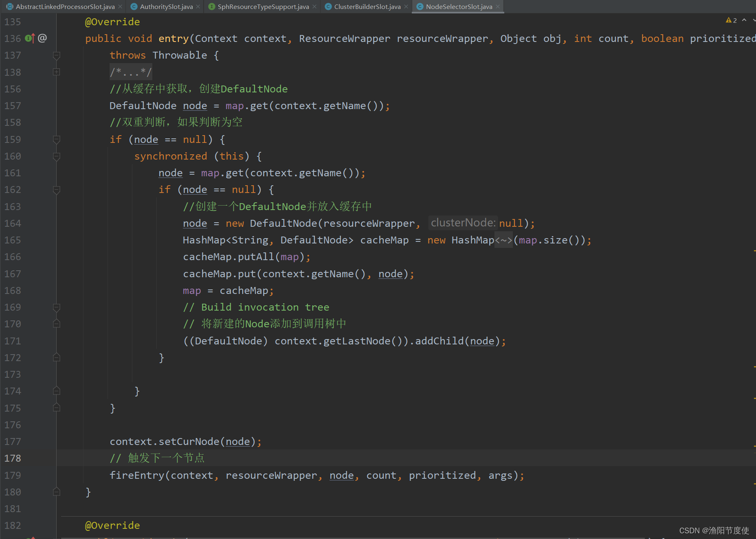Open the AuthoritySlot.java tab
Viewport: 756px width, 539px height.
pos(166,7)
